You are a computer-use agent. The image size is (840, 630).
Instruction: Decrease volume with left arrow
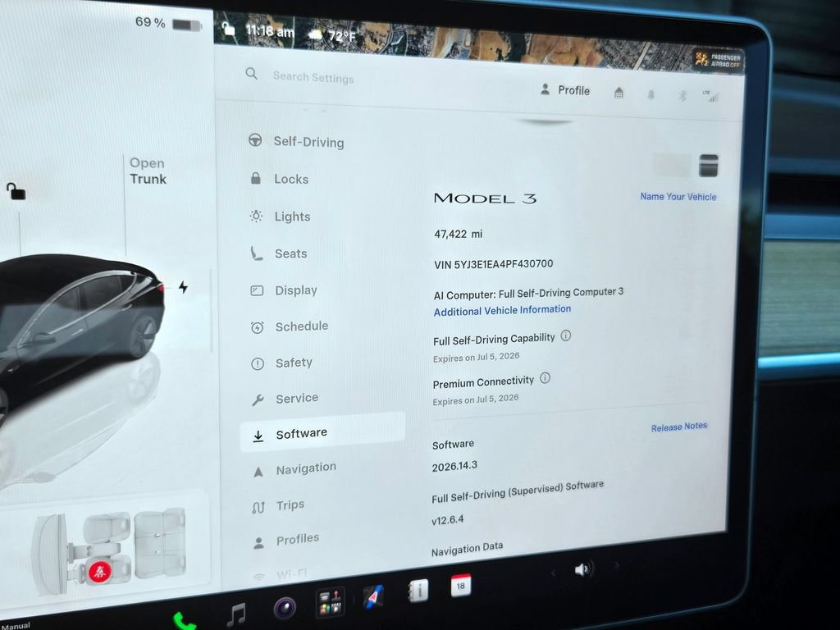coord(554,573)
